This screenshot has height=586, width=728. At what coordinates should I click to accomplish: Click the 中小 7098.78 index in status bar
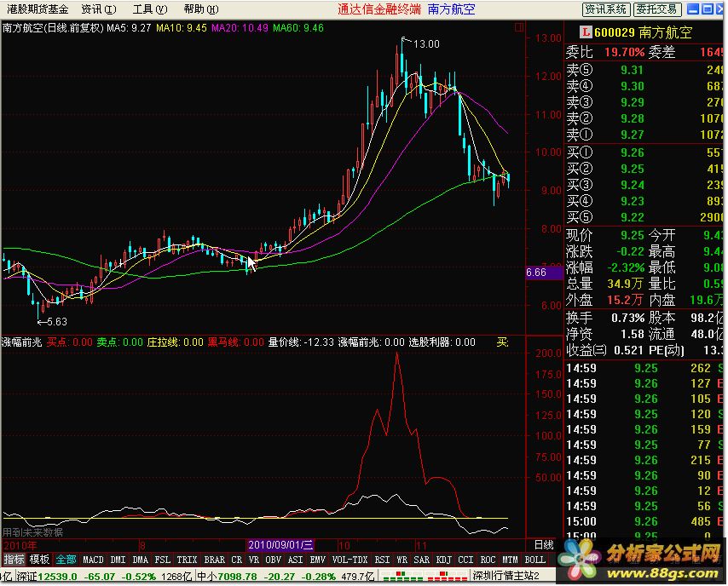[x=227, y=577]
